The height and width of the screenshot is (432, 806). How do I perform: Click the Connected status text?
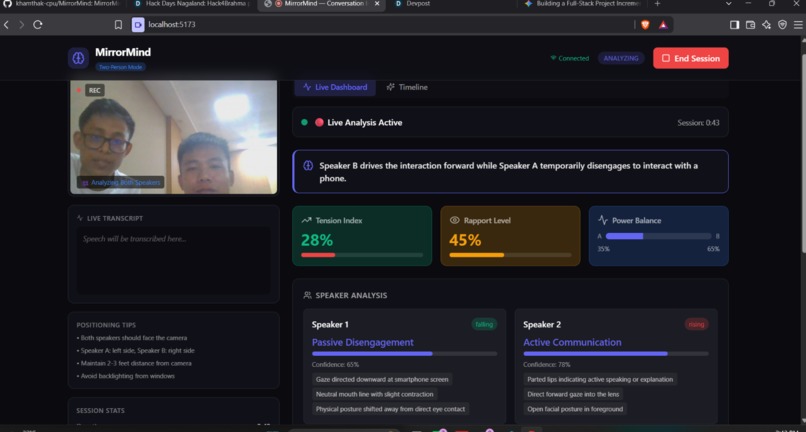click(574, 58)
